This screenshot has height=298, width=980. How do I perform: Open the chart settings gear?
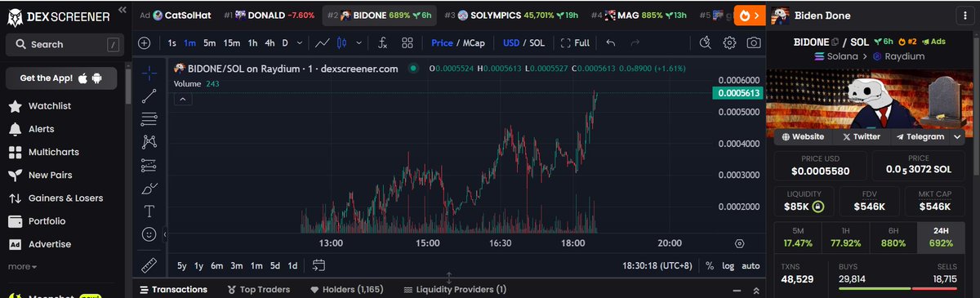coord(730,42)
